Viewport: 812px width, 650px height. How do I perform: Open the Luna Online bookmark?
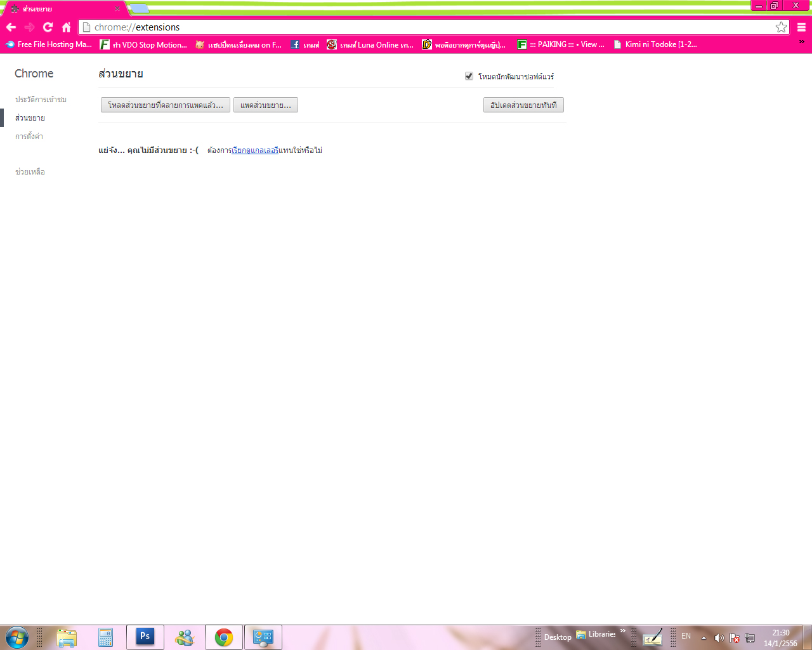pos(370,44)
